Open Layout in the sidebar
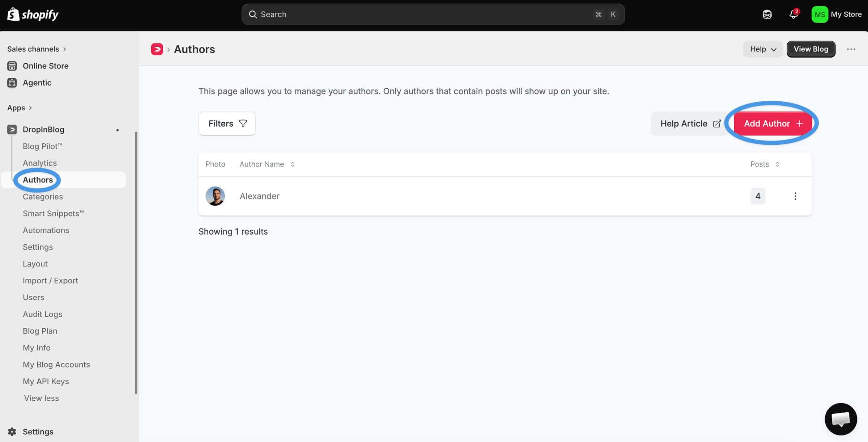 (x=35, y=264)
